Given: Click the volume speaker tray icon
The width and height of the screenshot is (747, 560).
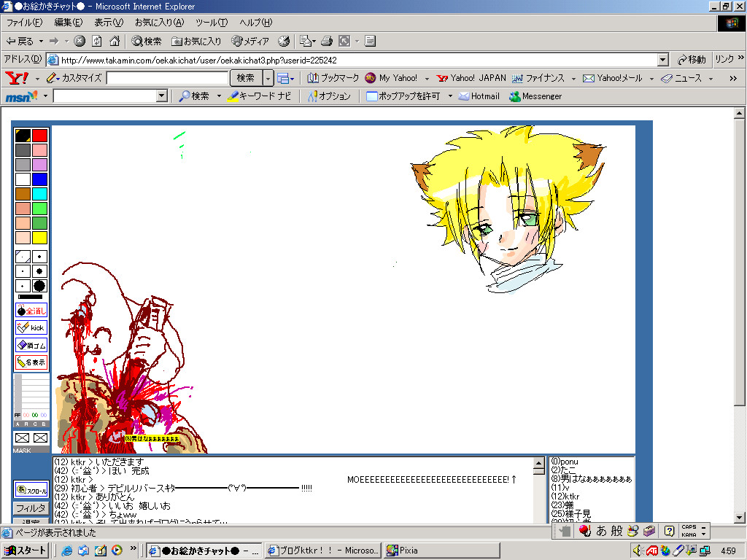Looking at the screenshot, I should click(x=638, y=551).
